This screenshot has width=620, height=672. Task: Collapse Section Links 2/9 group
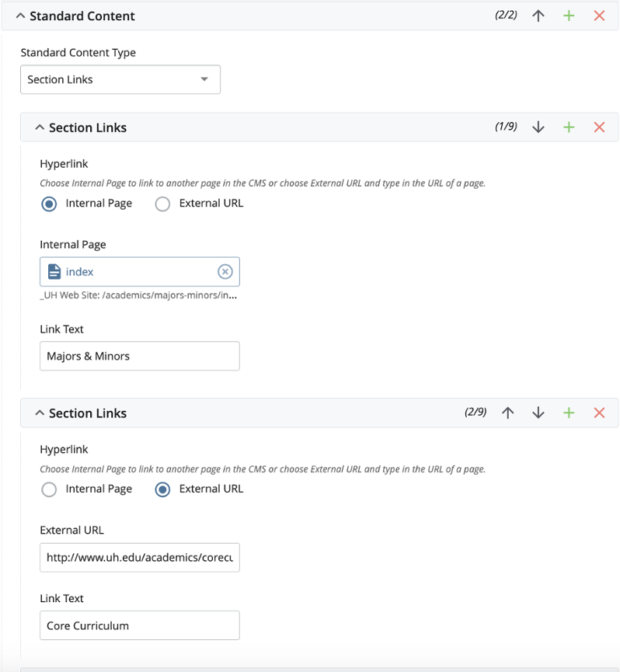coord(40,413)
